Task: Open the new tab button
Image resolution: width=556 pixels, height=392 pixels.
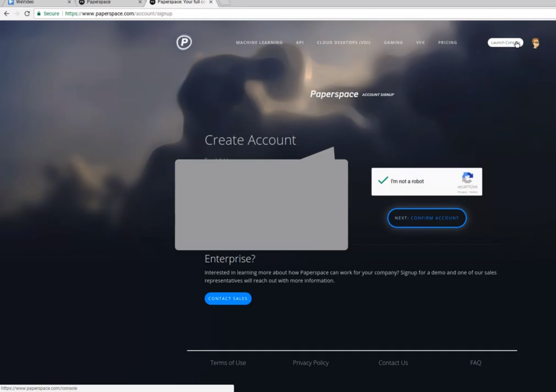Action: tap(224, 2)
